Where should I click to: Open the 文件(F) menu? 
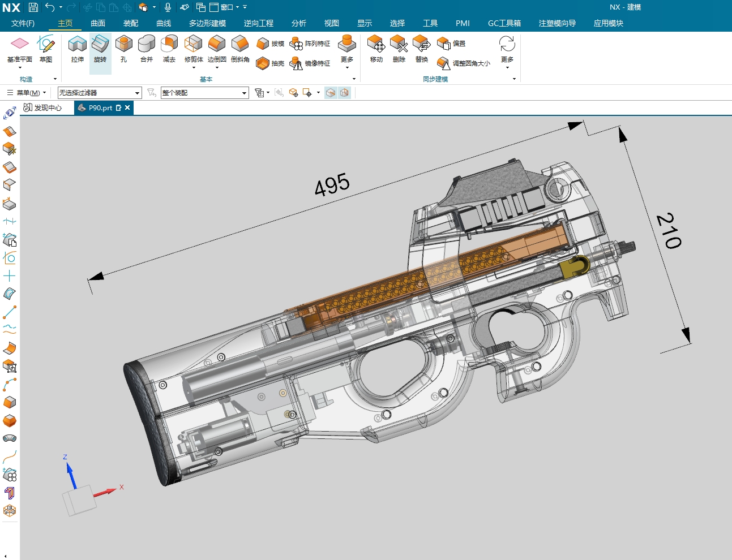(x=23, y=23)
